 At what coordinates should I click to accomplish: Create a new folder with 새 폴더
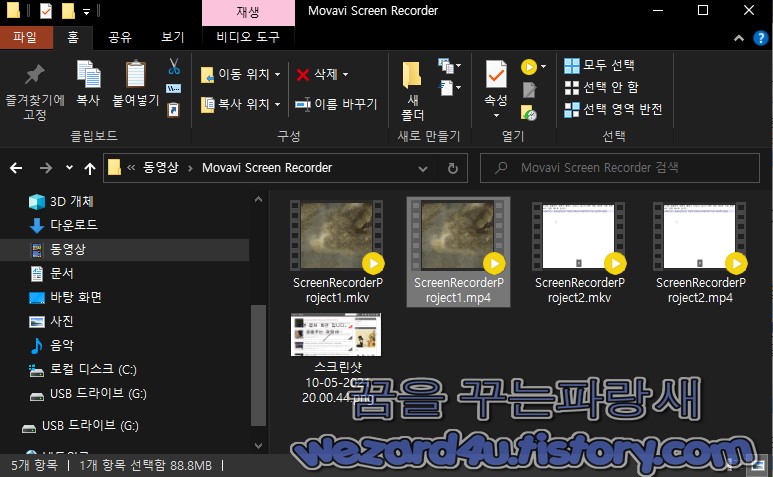click(412, 92)
